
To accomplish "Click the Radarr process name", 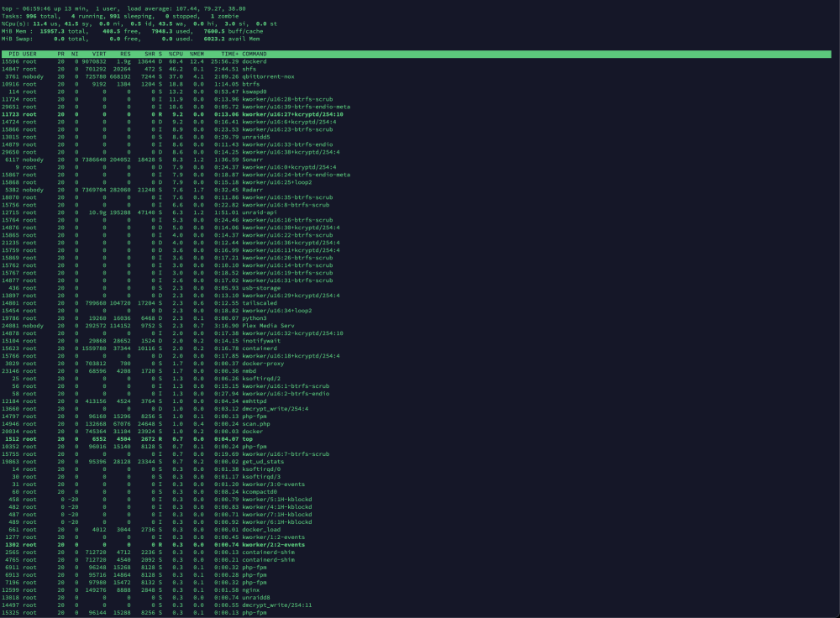I will coord(252,190).
